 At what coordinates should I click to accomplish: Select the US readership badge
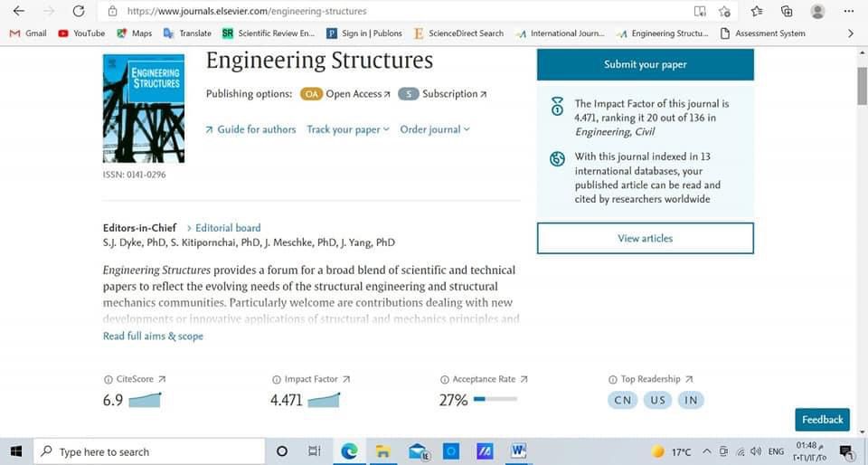click(x=657, y=400)
